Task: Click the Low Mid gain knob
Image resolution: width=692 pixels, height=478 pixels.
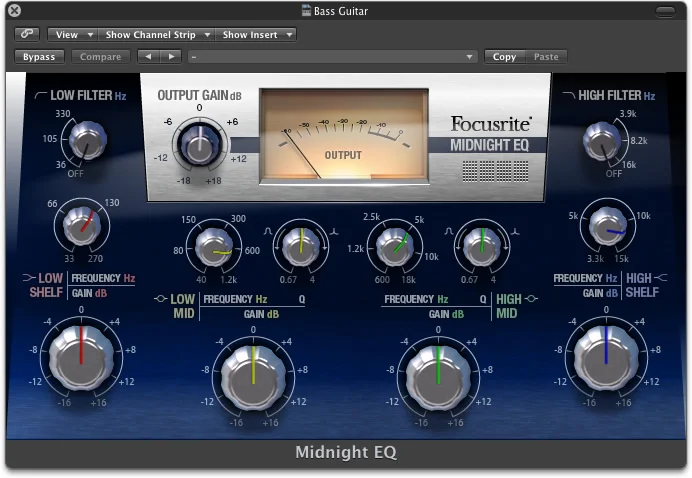Action: (253, 378)
